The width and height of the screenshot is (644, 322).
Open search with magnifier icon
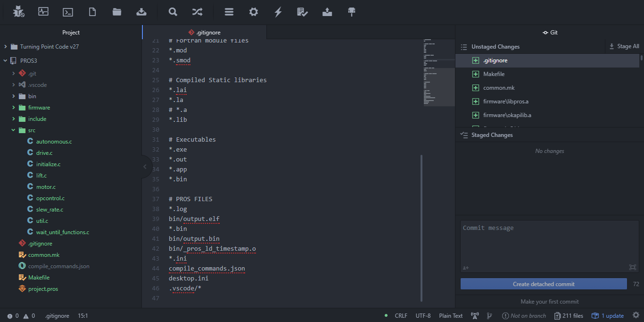[x=173, y=12]
